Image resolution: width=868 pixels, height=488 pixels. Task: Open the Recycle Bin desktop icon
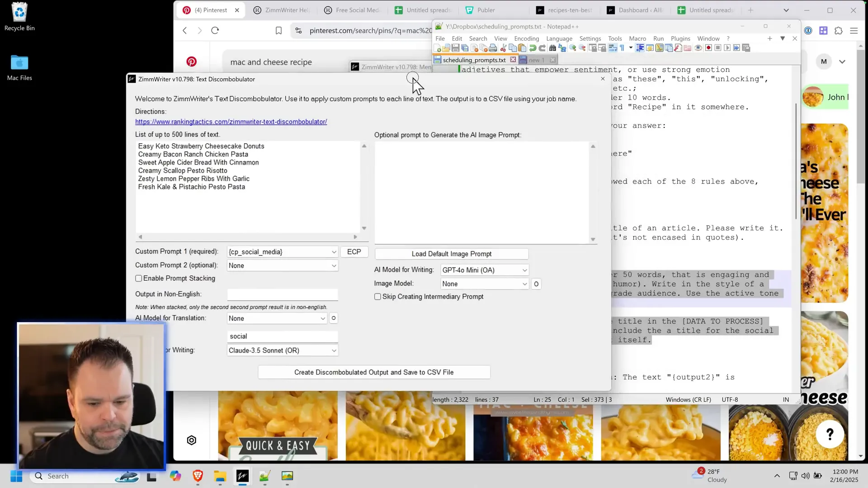tap(19, 17)
